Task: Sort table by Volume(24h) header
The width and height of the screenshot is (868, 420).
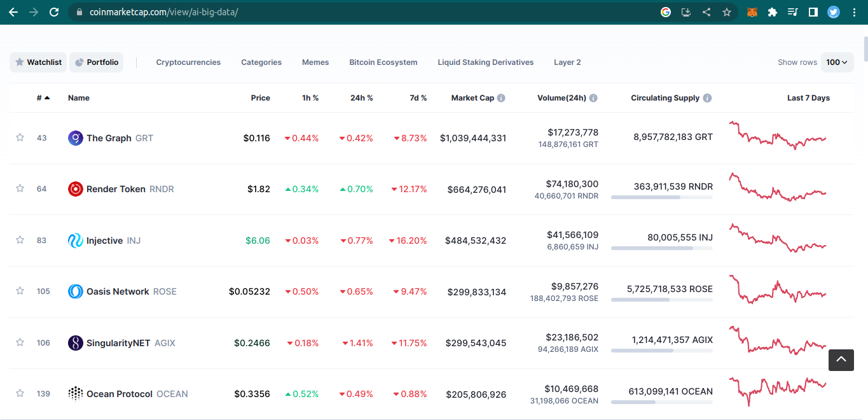Action: click(561, 98)
